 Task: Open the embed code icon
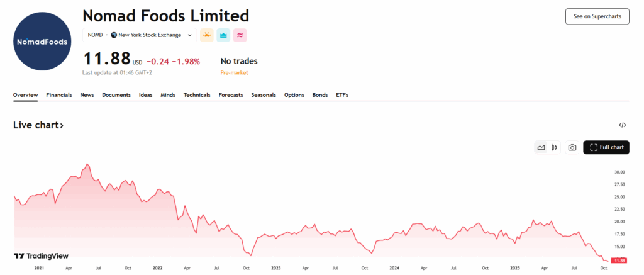tap(623, 125)
